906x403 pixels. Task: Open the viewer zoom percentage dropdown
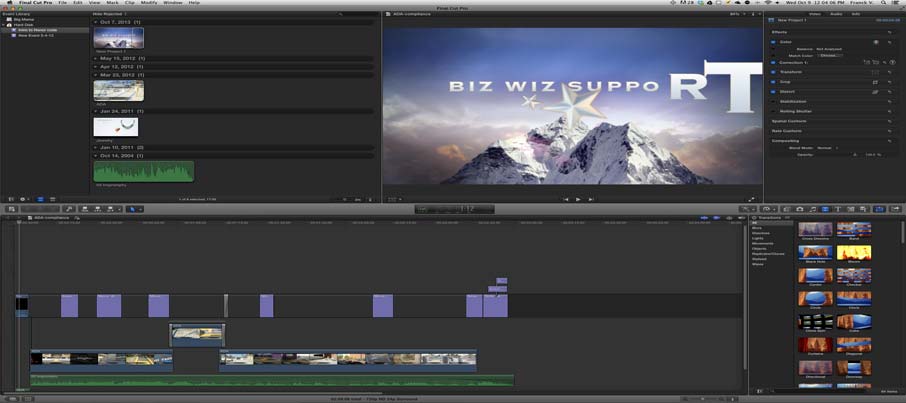737,13
